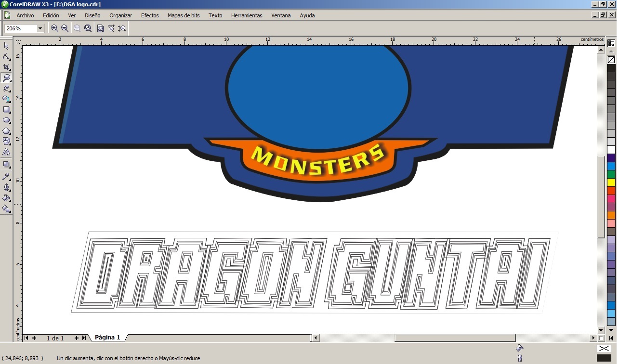Open the Fill tool flyout

click(6, 198)
